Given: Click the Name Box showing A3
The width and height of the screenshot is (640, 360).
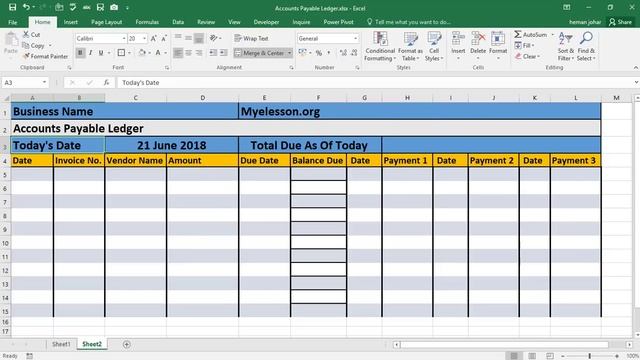Looking at the screenshot, I should 24,82.
